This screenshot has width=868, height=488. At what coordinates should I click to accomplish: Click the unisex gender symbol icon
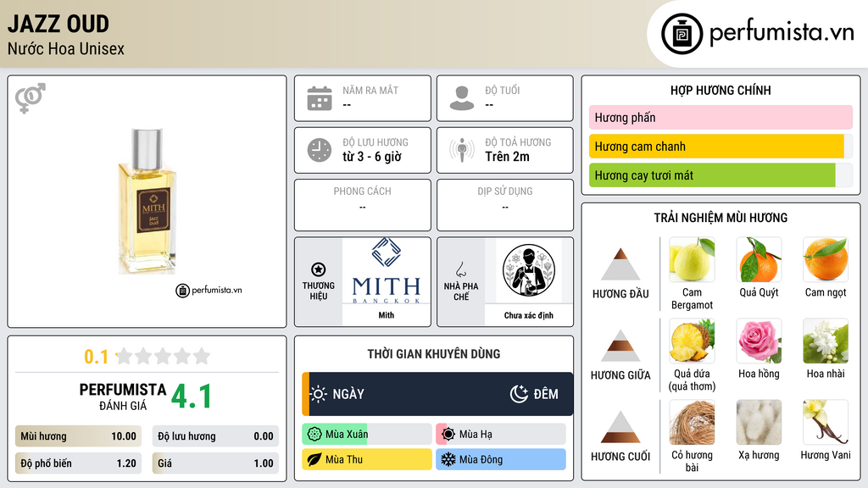pyautogui.click(x=31, y=98)
